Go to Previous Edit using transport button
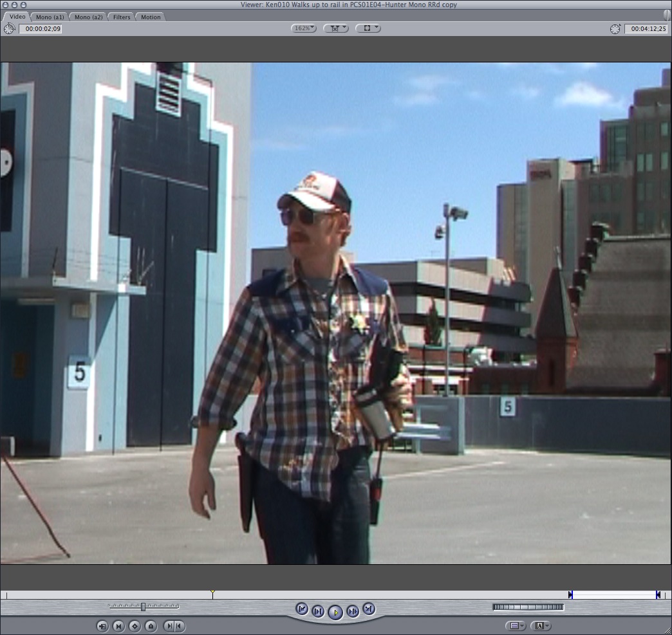The width and height of the screenshot is (672, 635). 301,609
